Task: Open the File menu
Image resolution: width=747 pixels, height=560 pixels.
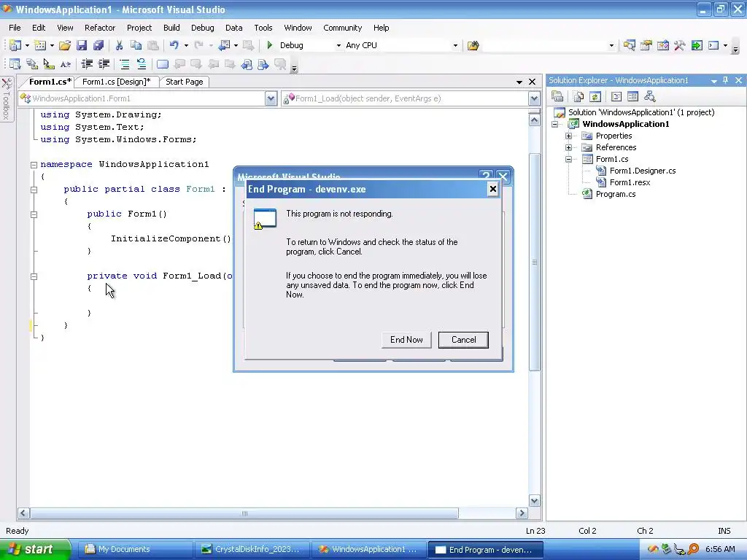Action: click(15, 28)
